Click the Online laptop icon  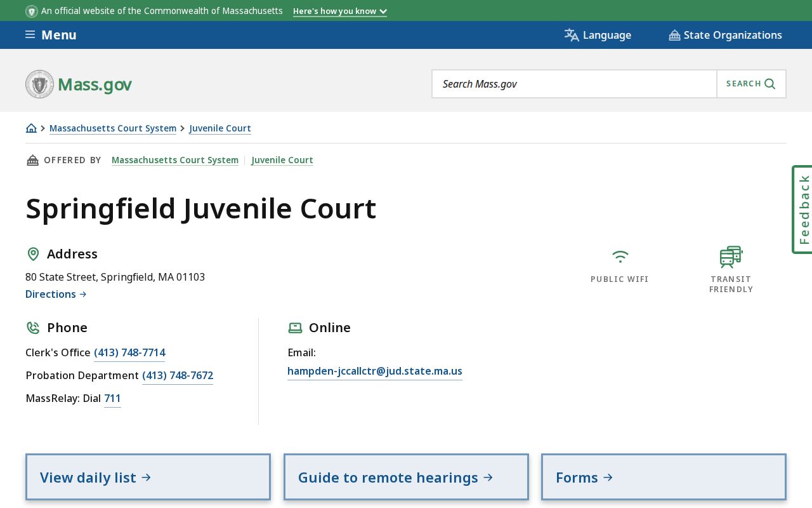(x=295, y=328)
